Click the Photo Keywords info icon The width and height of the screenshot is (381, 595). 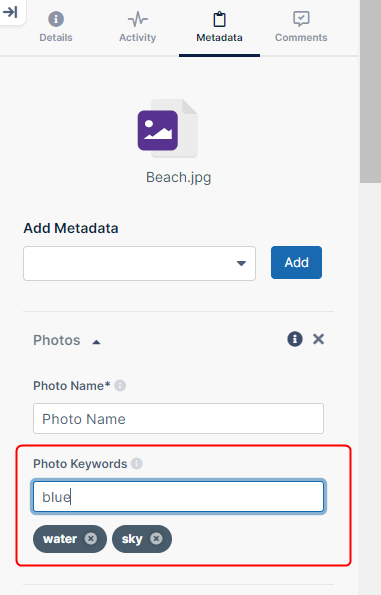pos(137,463)
